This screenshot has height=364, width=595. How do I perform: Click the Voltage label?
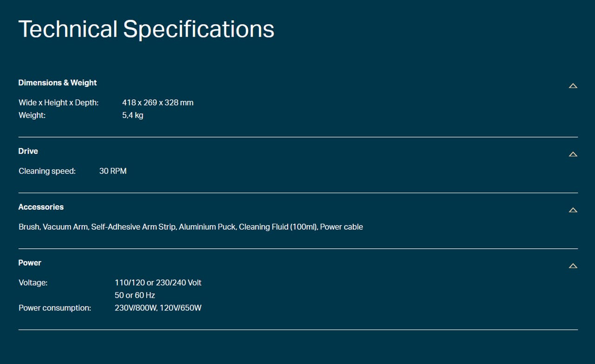tap(33, 283)
